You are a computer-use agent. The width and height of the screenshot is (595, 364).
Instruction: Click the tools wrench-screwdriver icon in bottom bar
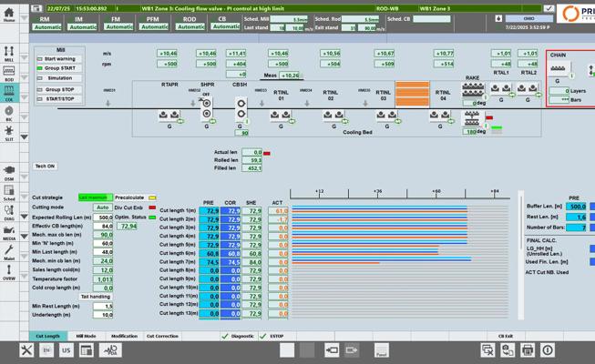click(x=26, y=350)
